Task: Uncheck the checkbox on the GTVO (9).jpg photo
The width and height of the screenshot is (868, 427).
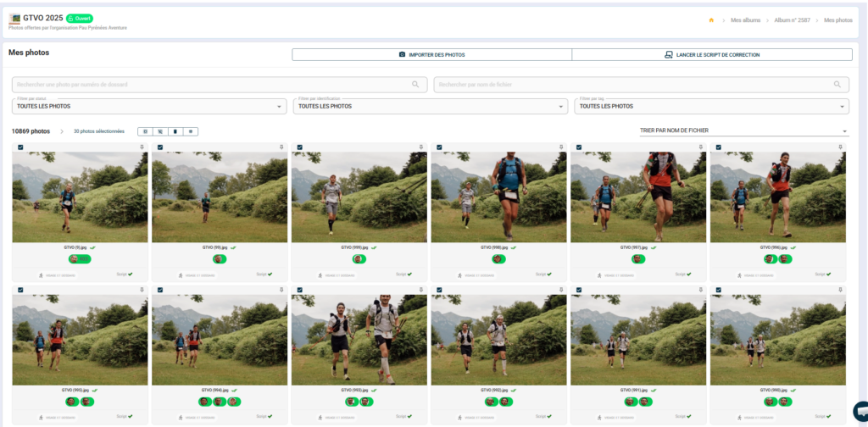Action: 20,147
